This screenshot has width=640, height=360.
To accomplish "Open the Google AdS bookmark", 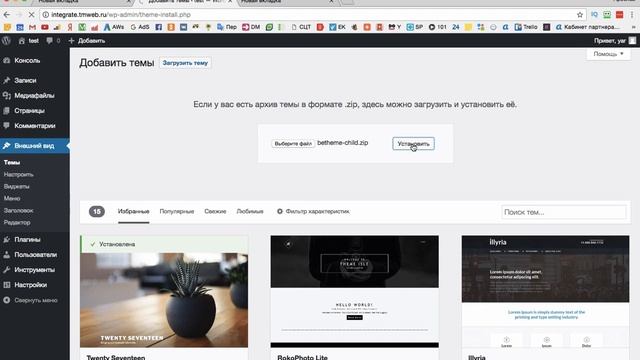I will [x=140, y=27].
